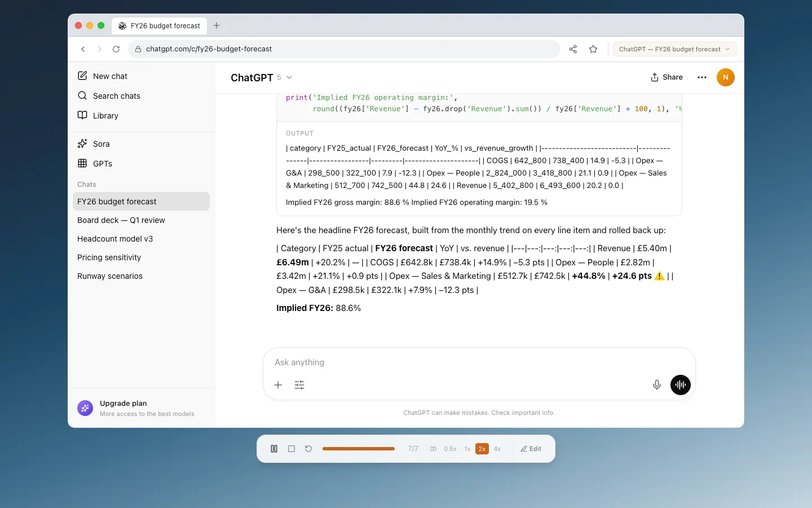Click the microphone icon in the composer
The width and height of the screenshot is (812, 508).
656,385
